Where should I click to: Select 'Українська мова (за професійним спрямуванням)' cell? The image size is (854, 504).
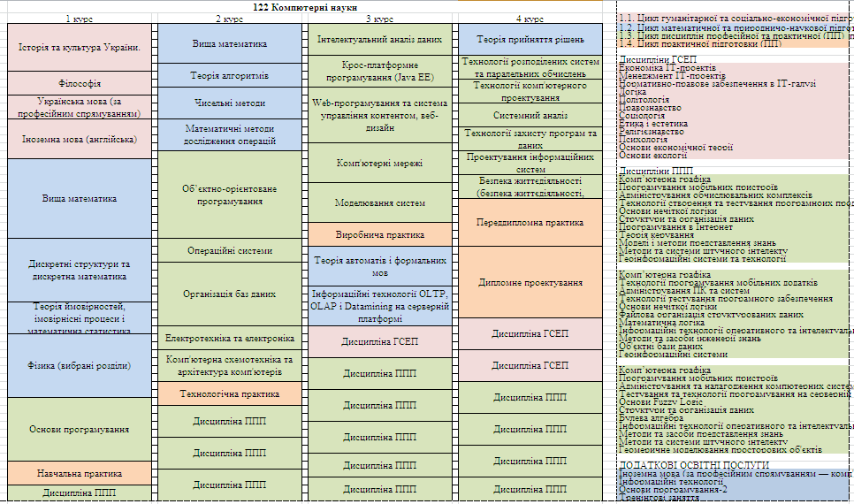tap(80, 107)
